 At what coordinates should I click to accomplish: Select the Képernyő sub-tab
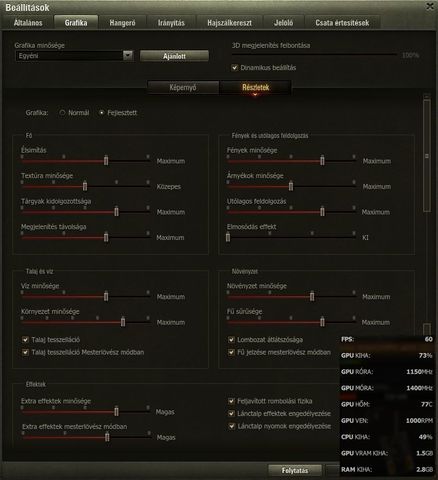point(183,88)
